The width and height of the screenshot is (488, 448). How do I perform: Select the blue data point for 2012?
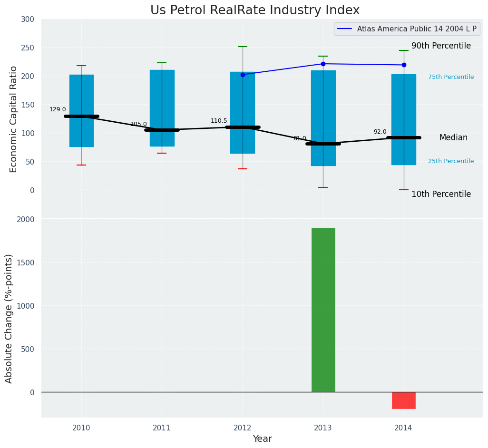point(243,75)
